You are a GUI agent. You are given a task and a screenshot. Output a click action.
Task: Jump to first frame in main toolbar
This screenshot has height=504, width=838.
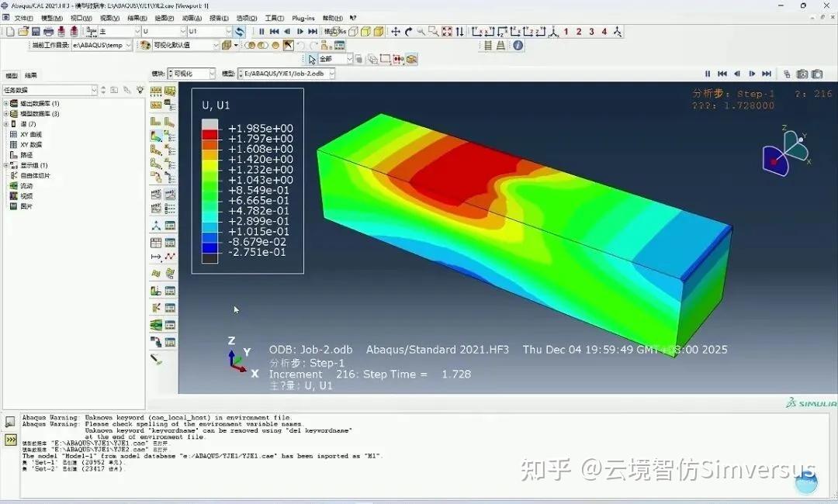click(274, 32)
